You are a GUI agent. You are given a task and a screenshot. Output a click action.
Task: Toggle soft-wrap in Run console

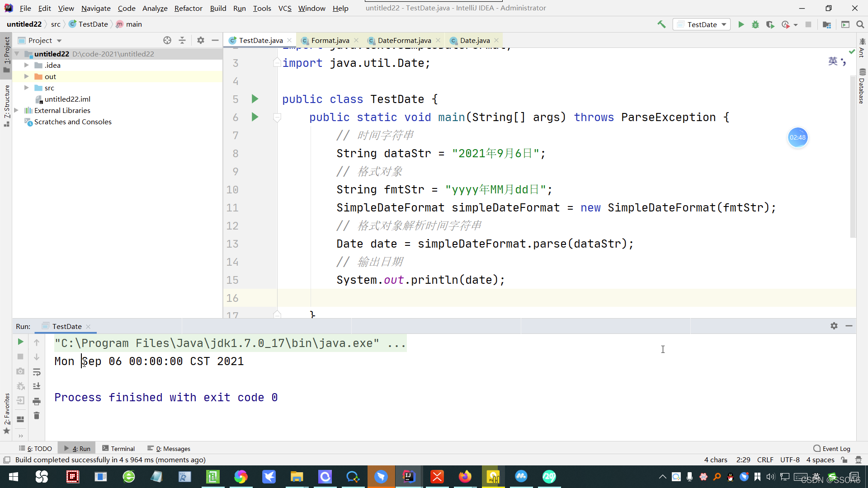tap(37, 372)
